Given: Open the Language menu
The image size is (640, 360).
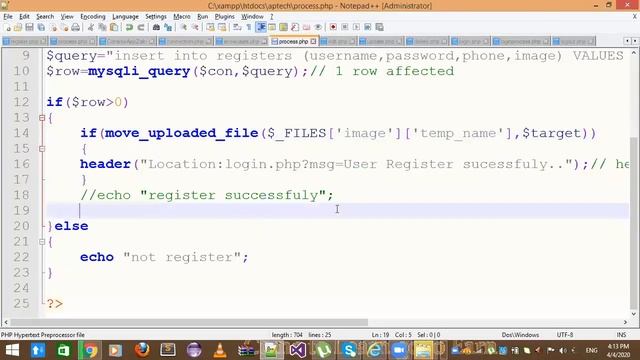Looking at the screenshot, I should pyautogui.click(x=125, y=16).
